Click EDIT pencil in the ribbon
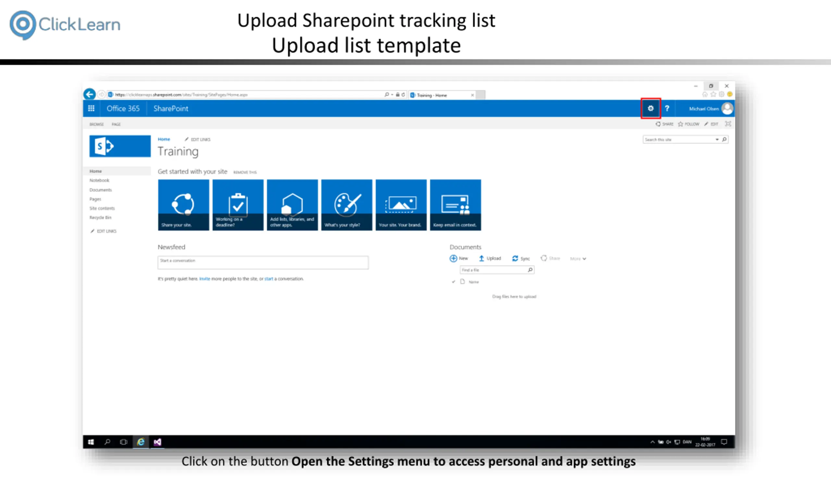The image size is (831, 504). (x=711, y=124)
